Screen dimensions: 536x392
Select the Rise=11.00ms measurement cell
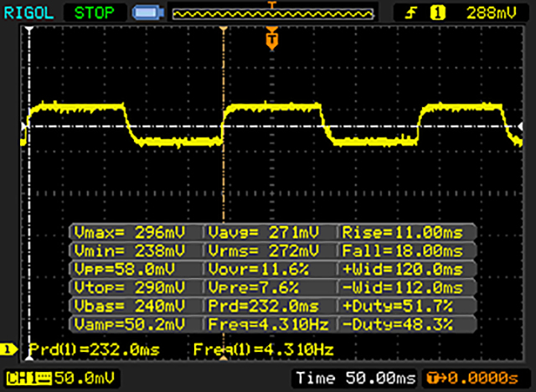tap(407, 232)
